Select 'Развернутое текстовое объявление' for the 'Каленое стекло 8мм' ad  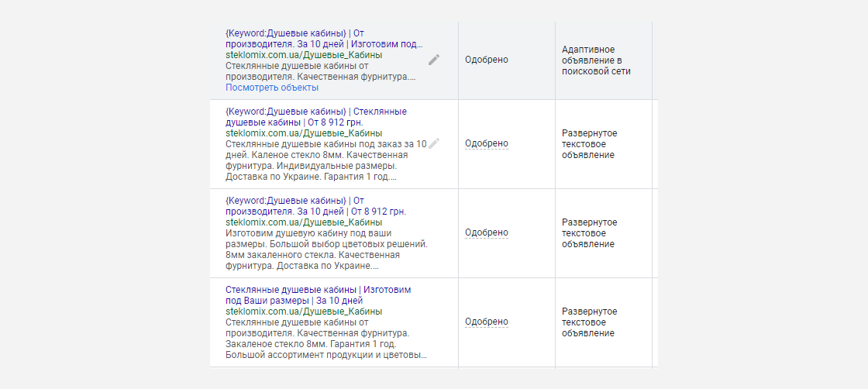pos(590,144)
